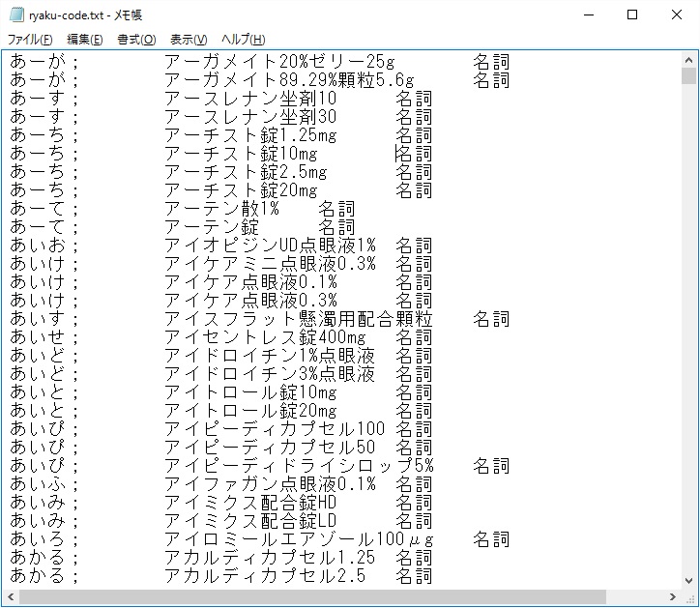
Task: Click the horizontal scrollbar thumb
Action: click(312, 596)
